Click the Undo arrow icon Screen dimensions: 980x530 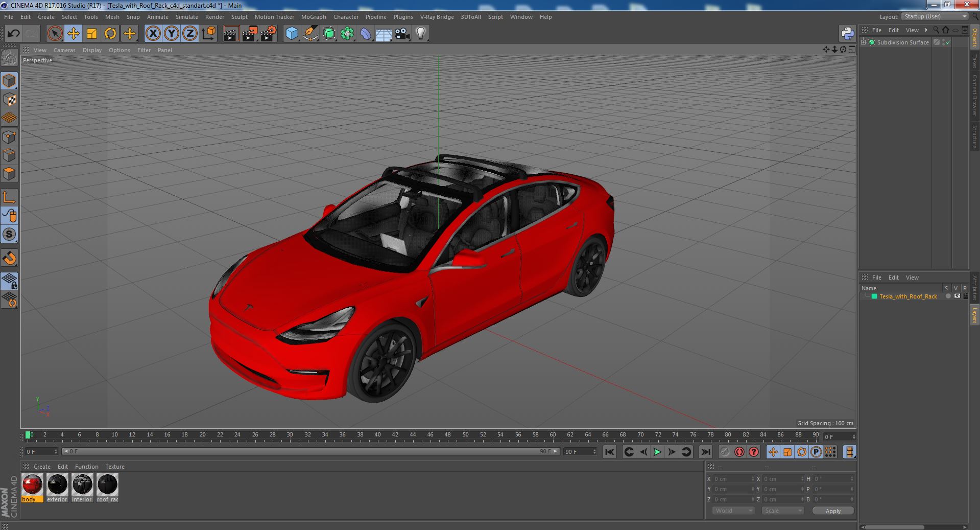[13, 34]
